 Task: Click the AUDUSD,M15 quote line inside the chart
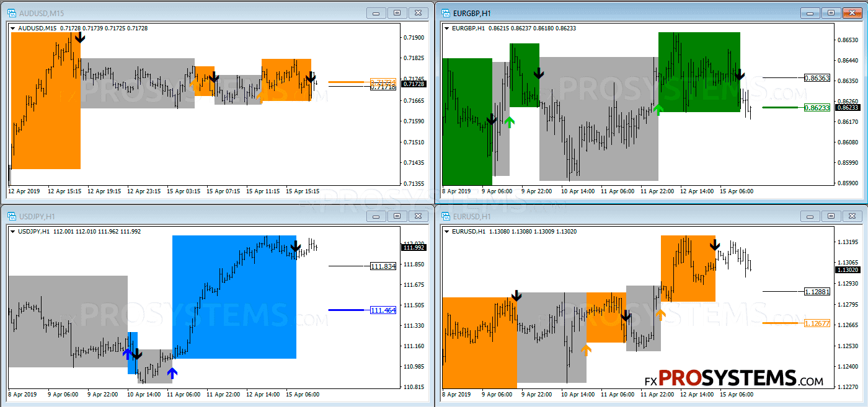83,28
